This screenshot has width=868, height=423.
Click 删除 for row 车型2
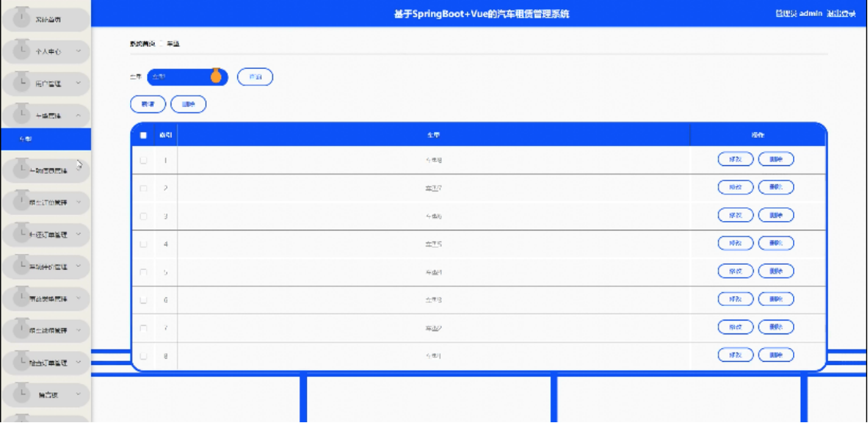point(776,327)
